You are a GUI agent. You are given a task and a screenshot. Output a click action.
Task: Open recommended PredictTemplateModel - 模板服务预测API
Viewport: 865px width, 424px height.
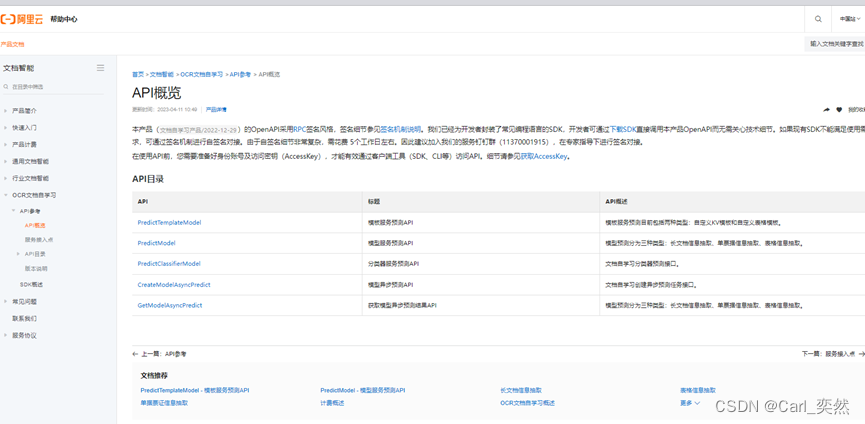click(195, 390)
